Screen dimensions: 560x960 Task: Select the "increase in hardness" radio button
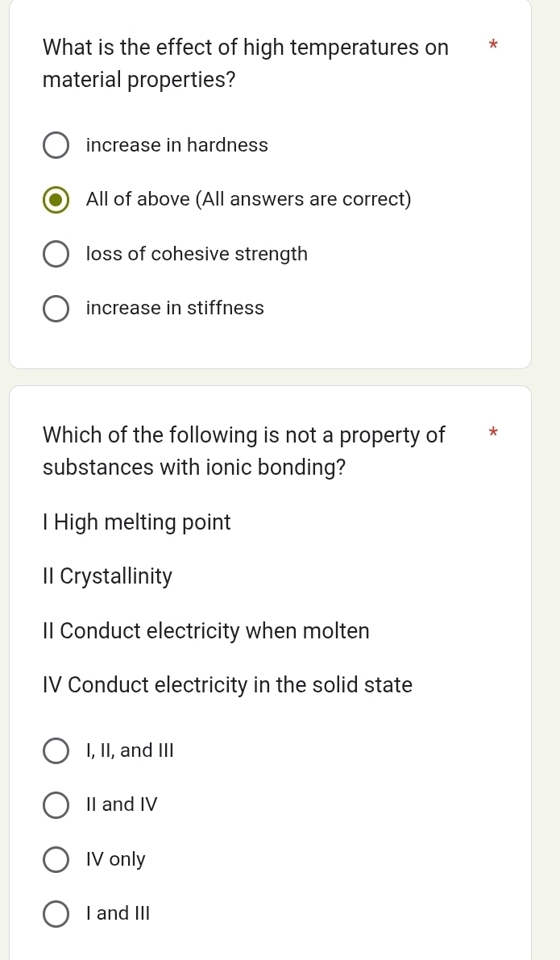point(56,146)
